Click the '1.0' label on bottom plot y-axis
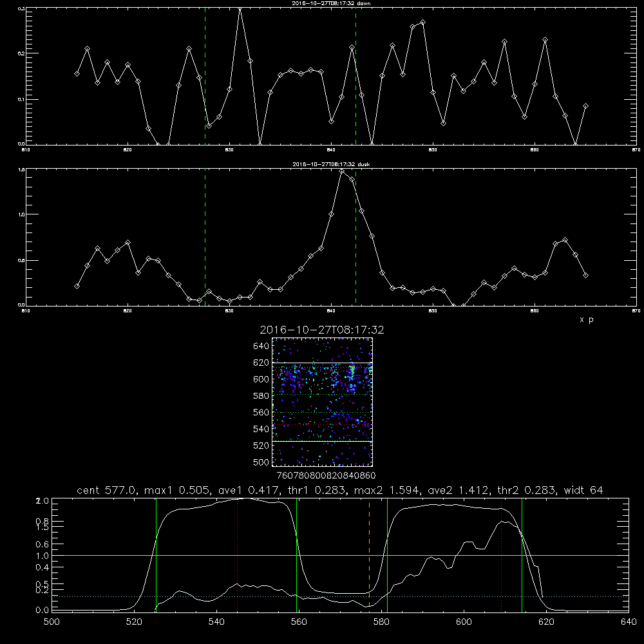Viewport: 644px width, 644px height. point(43,556)
